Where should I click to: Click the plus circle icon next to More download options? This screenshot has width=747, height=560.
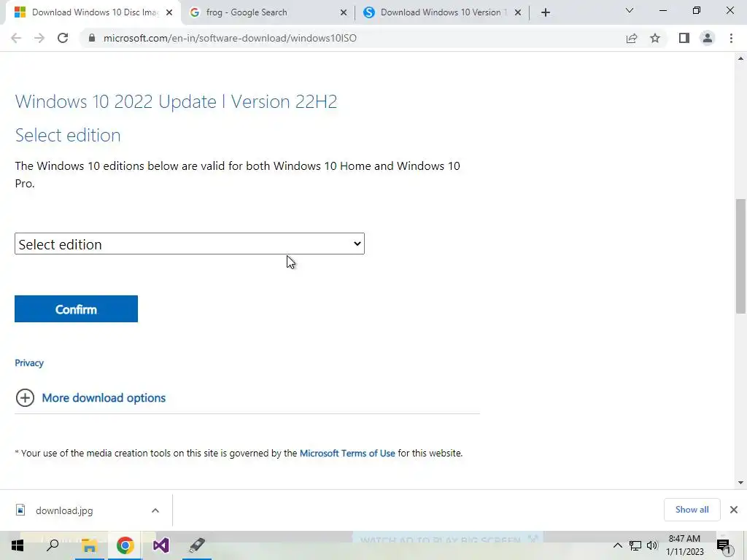25,398
